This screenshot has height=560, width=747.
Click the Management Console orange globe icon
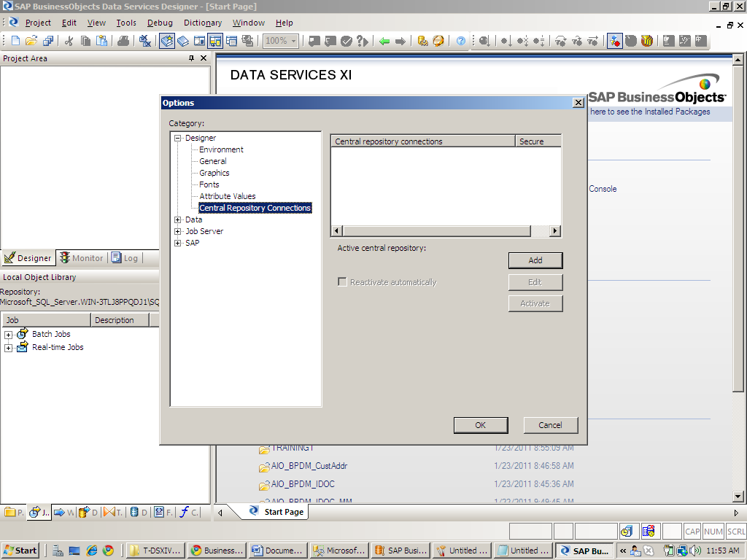click(x=438, y=41)
